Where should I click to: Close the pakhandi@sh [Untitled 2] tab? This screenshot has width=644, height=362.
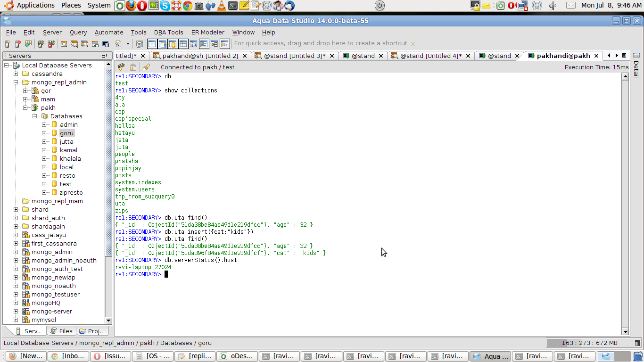pyautogui.click(x=245, y=56)
